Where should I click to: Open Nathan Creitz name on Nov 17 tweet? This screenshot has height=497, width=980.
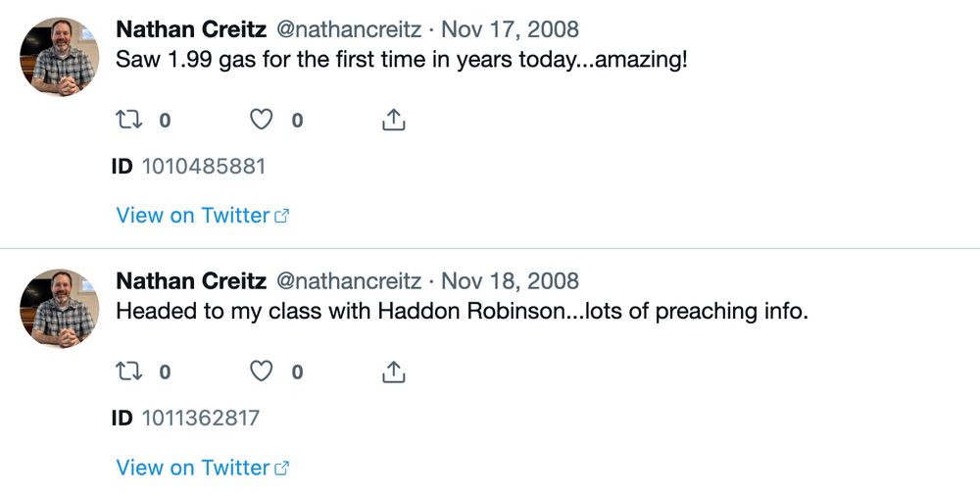point(191,29)
